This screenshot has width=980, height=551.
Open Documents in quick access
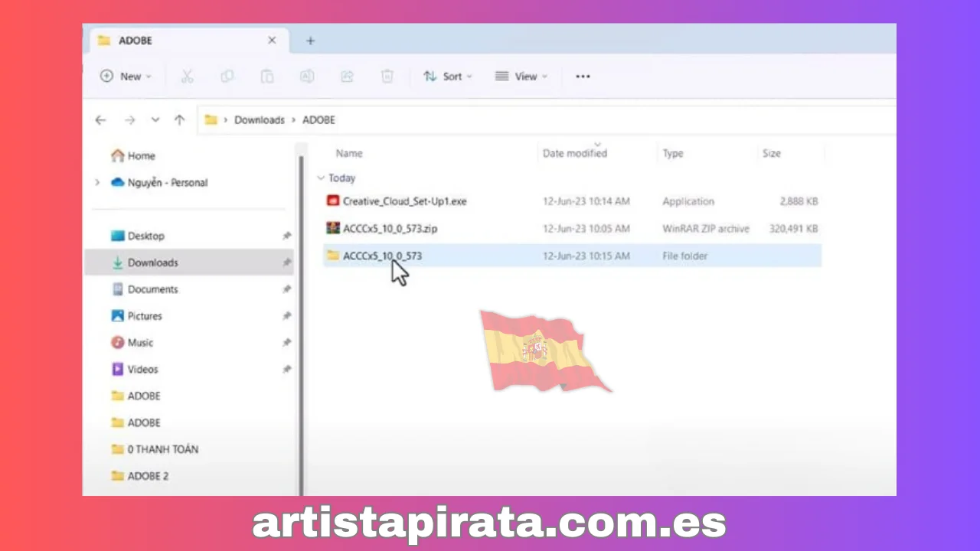pyautogui.click(x=145, y=289)
